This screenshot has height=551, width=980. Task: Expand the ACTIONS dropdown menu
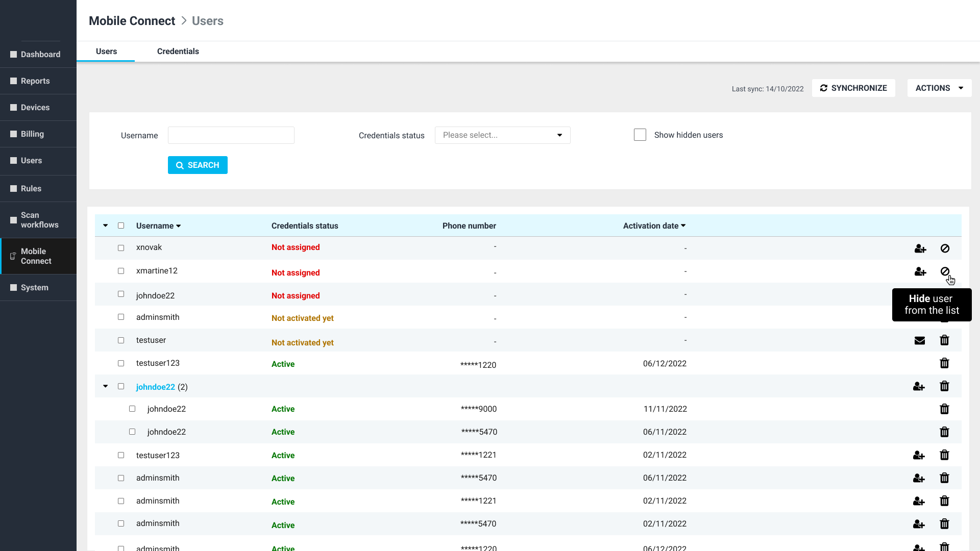tap(939, 88)
